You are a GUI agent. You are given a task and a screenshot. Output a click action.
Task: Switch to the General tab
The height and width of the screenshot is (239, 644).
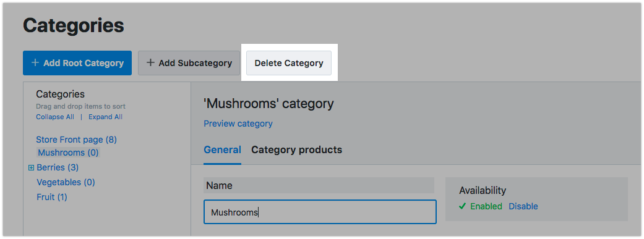click(x=223, y=150)
